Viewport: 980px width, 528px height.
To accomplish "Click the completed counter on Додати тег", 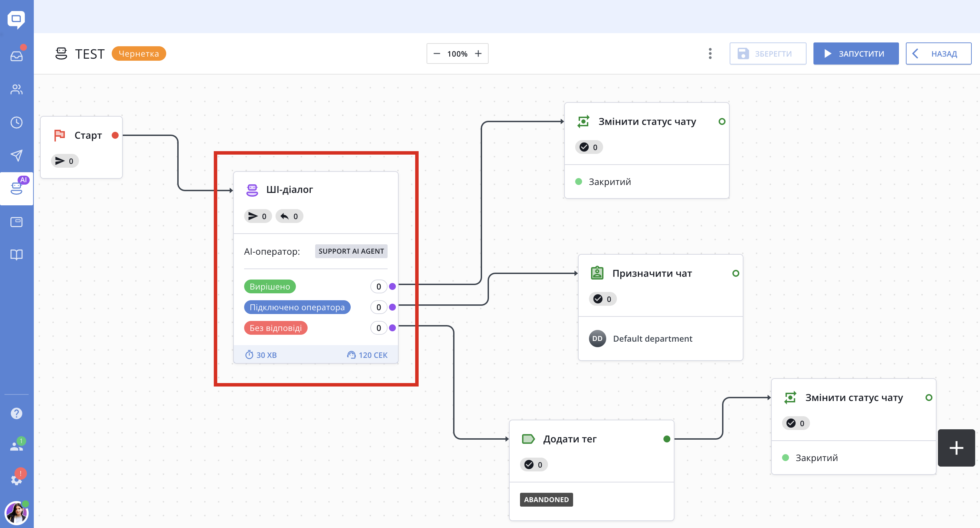I will click(x=534, y=465).
